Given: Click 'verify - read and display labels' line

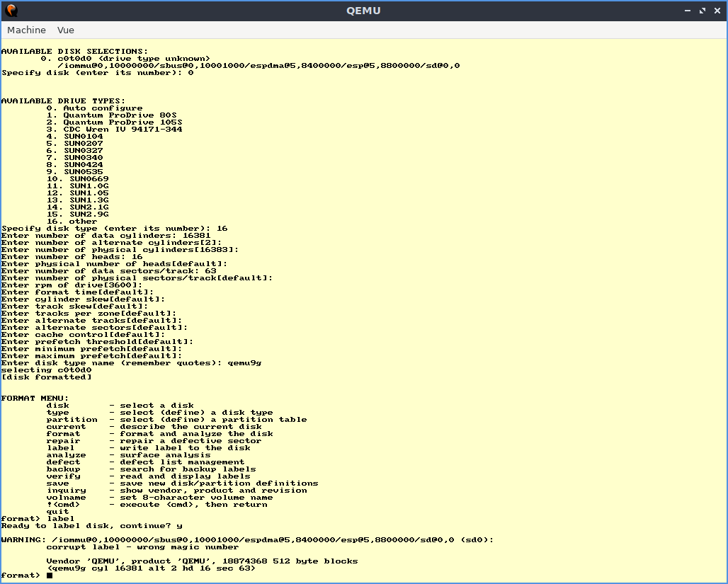Looking at the screenshot, I should [148, 476].
